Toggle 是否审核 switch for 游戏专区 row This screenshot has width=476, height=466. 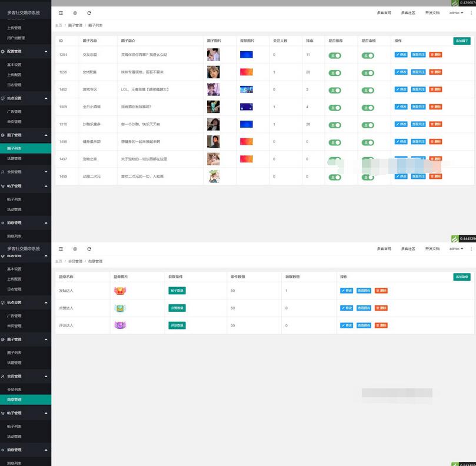(x=368, y=90)
